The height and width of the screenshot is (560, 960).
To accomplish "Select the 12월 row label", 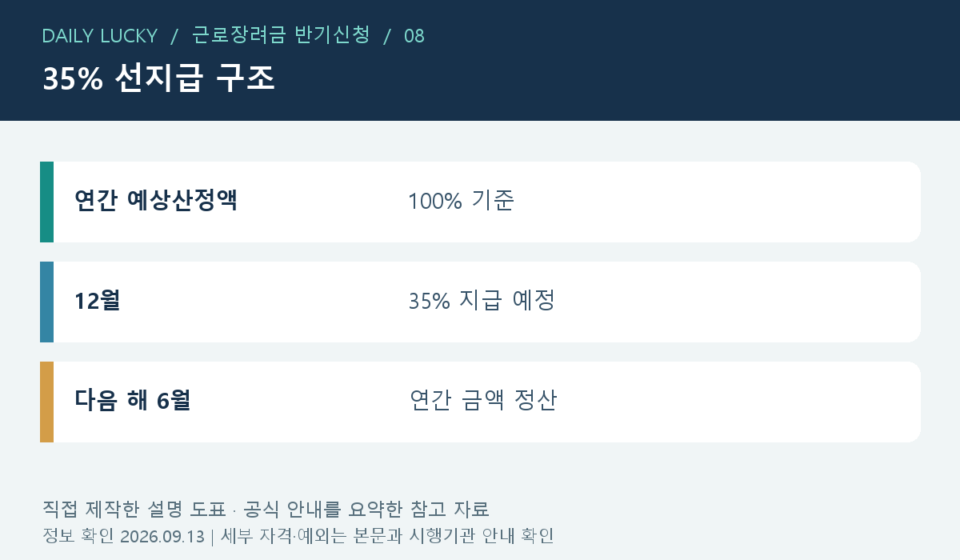I will pos(97,301).
